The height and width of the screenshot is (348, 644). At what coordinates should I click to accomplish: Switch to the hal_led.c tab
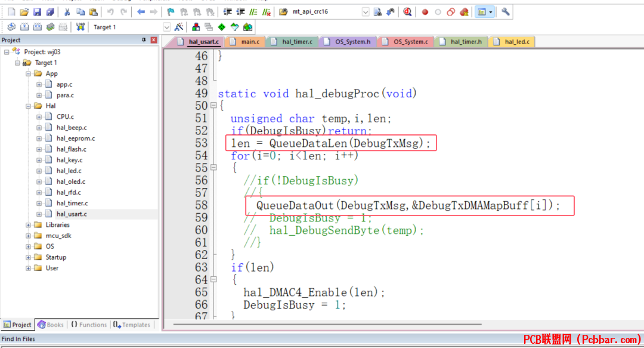pyautogui.click(x=512, y=42)
